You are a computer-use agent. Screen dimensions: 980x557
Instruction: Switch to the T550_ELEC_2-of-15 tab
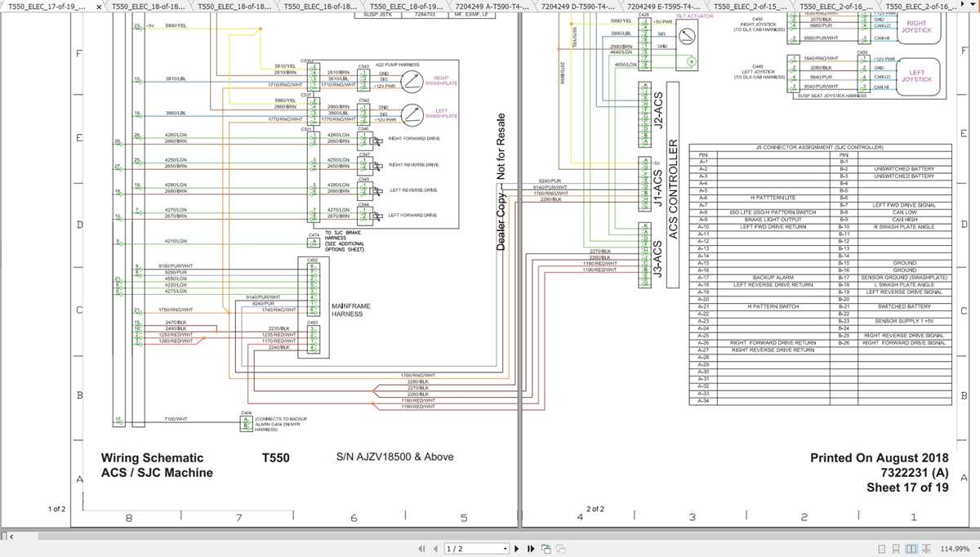click(x=751, y=6)
